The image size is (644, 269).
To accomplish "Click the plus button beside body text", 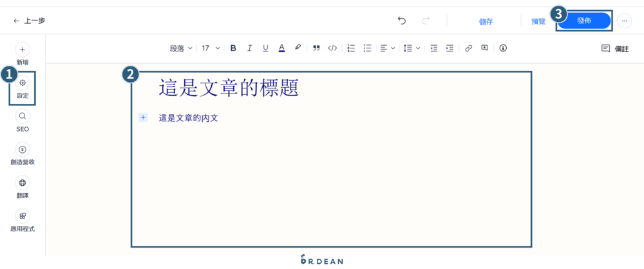I will point(143,117).
